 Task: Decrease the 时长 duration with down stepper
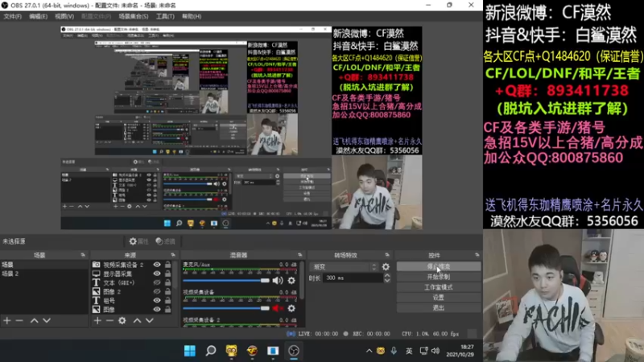387,280
